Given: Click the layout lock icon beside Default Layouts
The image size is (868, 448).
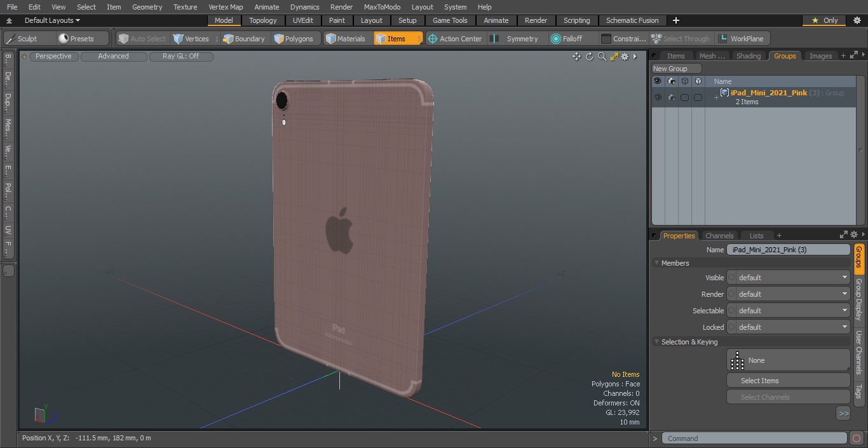Looking at the screenshot, I should click(9, 20).
